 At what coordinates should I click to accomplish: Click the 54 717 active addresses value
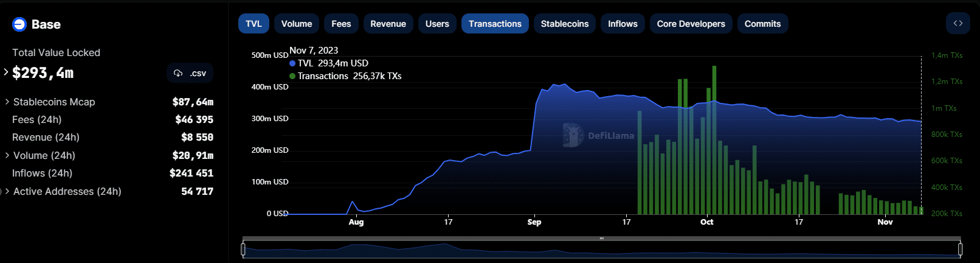click(x=198, y=191)
